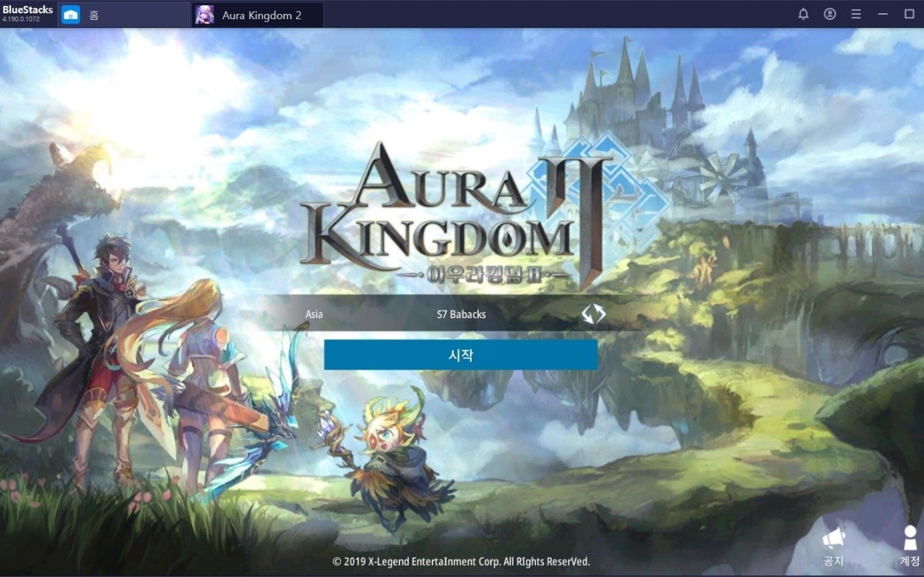Viewport: 924px width, 577px height.
Task: Click the X-Legend Entertainment copyright text
Action: click(461, 562)
